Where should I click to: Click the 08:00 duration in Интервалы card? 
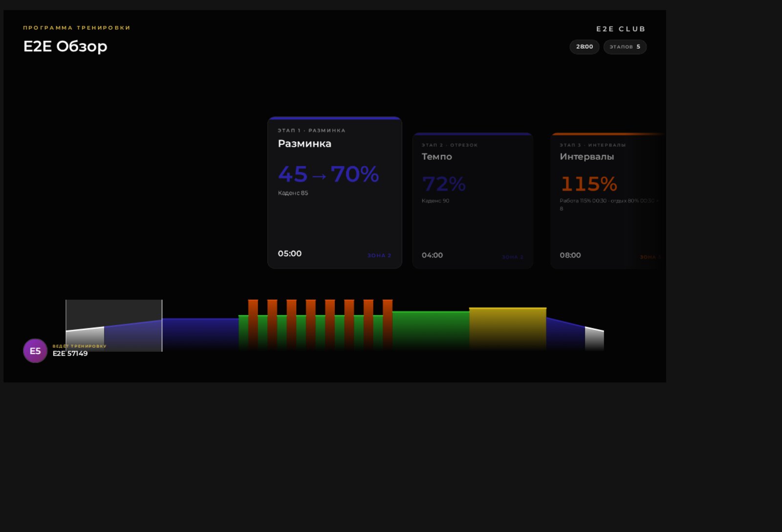570,255
